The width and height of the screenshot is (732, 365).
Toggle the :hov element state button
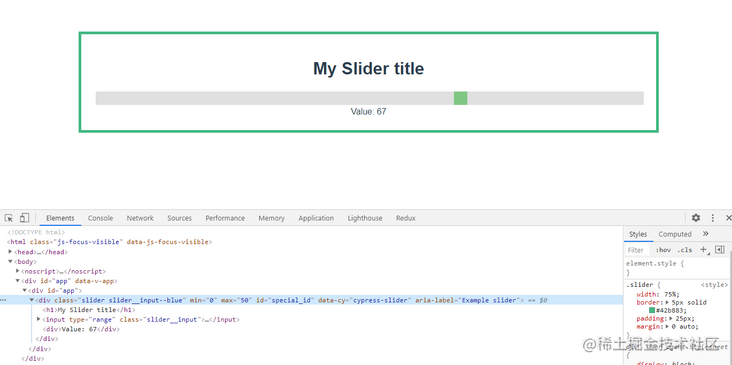tap(663, 250)
